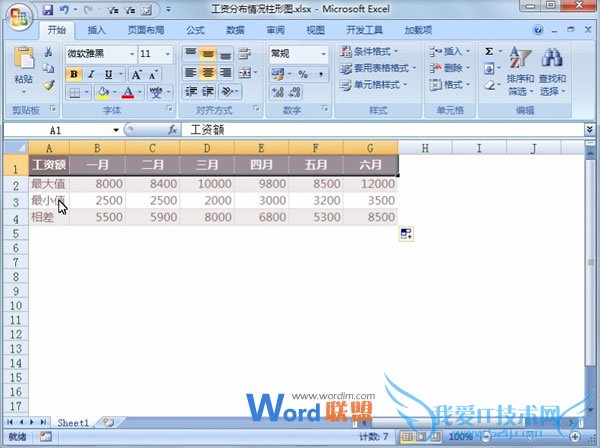Image resolution: width=600 pixels, height=448 pixels.
Task: Apply comma thousands separator style
Action: coord(321,74)
